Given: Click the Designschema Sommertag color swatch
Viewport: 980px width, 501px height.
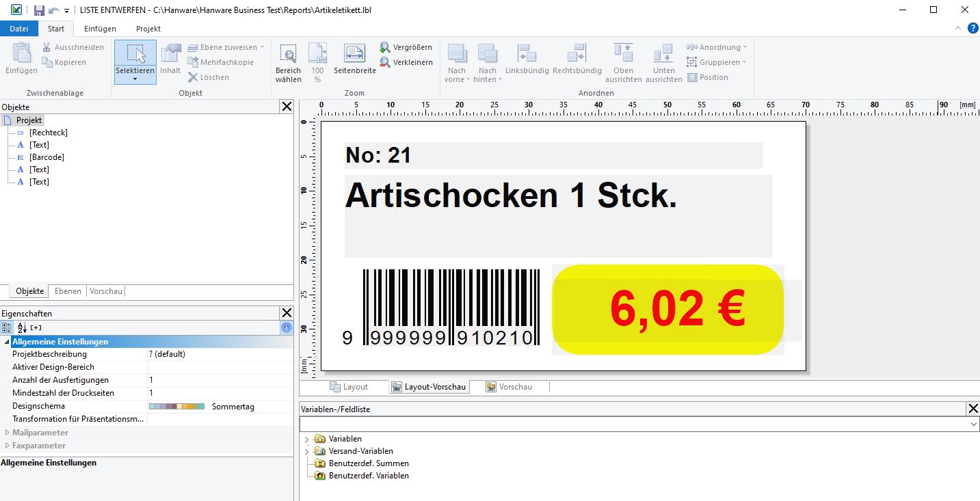Looking at the screenshot, I should (x=176, y=407).
